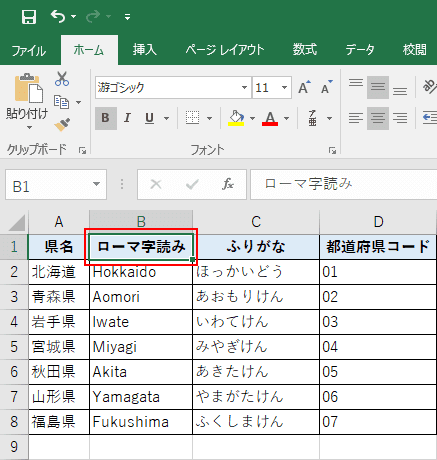
Task: Toggle Underline formatting
Action: click(x=150, y=118)
